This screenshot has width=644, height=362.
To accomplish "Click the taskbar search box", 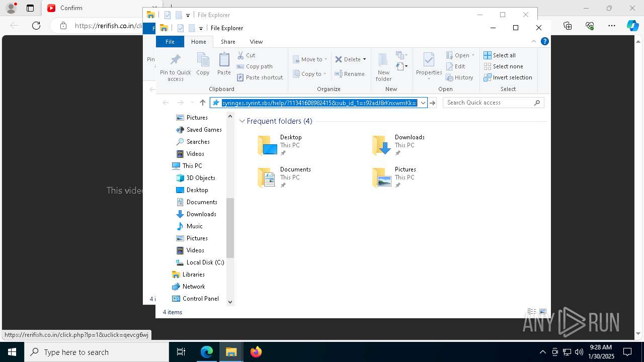I will pos(97,352).
